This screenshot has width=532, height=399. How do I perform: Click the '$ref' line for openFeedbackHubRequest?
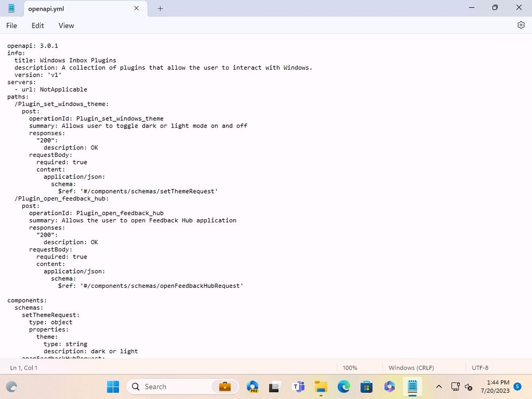(x=151, y=286)
